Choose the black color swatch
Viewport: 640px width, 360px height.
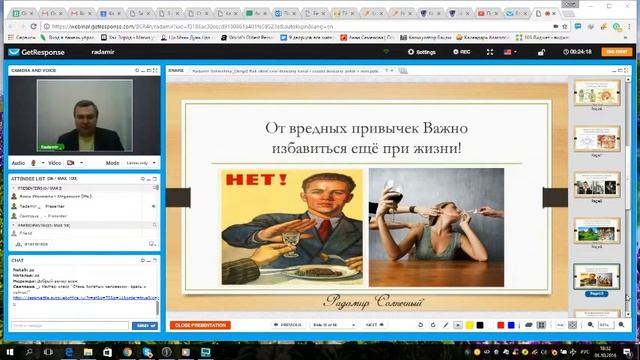[x=480, y=325]
